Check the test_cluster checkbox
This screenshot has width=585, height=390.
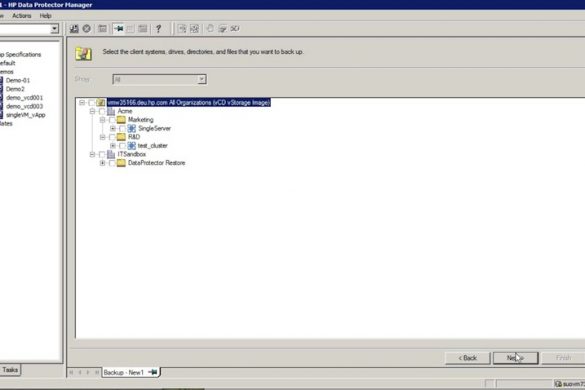coord(122,146)
